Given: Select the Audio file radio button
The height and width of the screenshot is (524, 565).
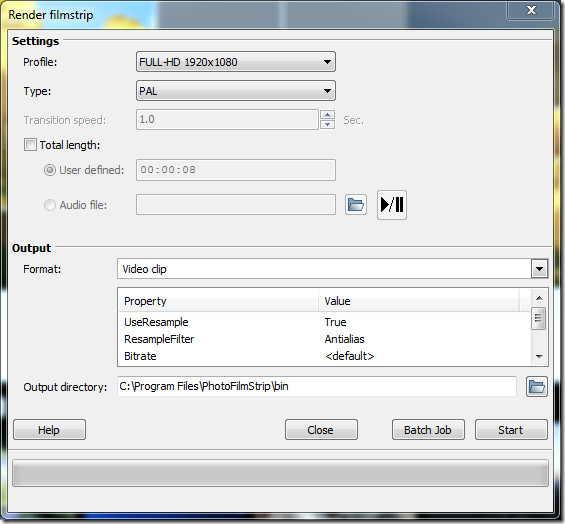Looking at the screenshot, I should tap(50, 205).
